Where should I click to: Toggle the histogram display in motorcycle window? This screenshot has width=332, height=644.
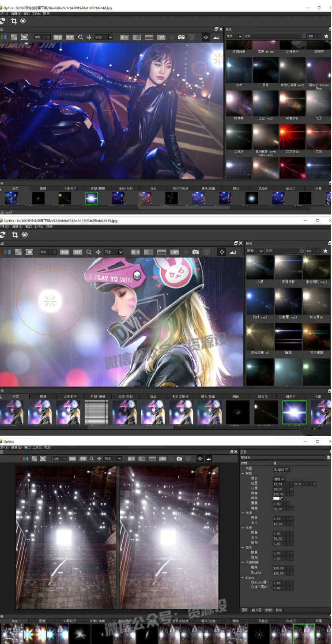pos(216,37)
